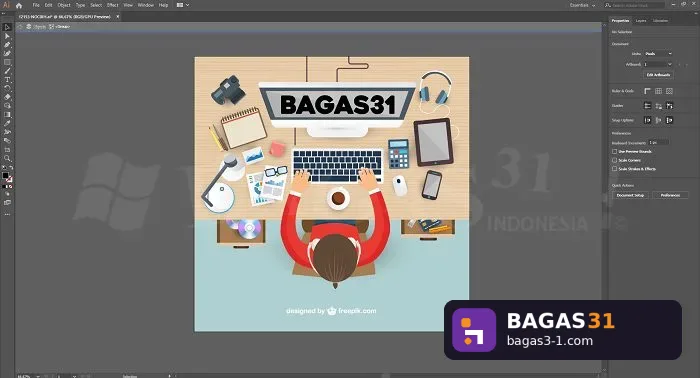The height and width of the screenshot is (378, 700).
Task: Open the Help menu
Action: click(163, 5)
